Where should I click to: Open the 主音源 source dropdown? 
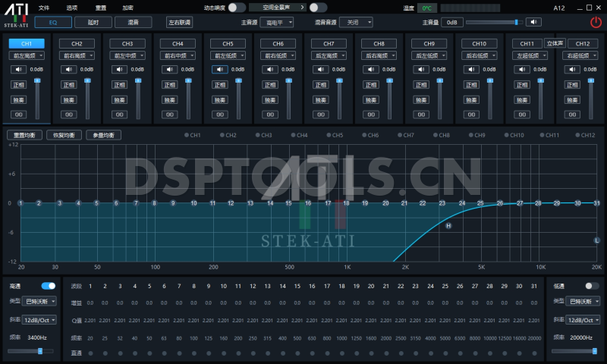click(x=277, y=23)
